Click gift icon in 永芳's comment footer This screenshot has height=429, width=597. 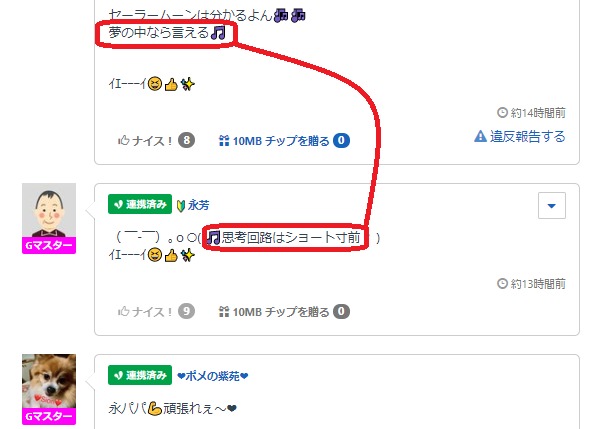(x=224, y=311)
